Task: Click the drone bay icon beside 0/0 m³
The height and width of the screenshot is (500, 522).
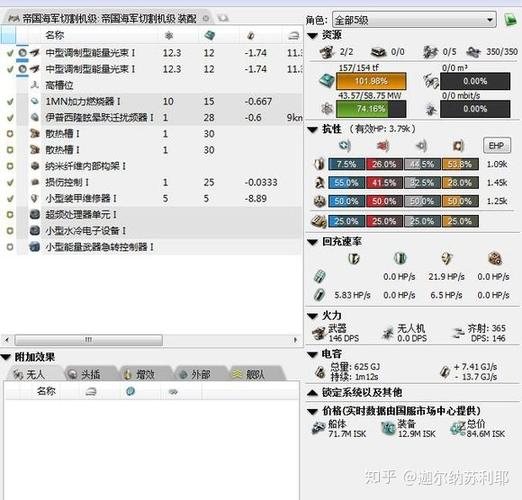Action: [431, 81]
